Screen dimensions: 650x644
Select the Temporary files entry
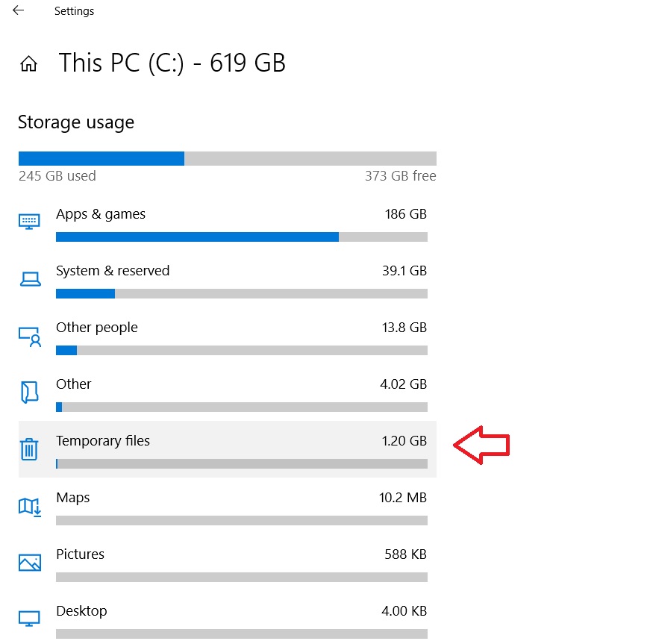coord(227,449)
